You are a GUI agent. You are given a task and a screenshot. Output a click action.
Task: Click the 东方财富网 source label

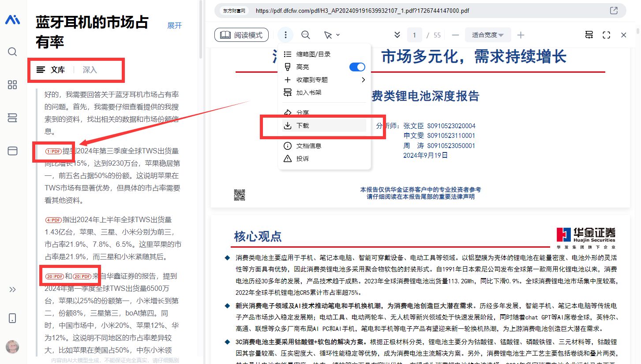(234, 11)
